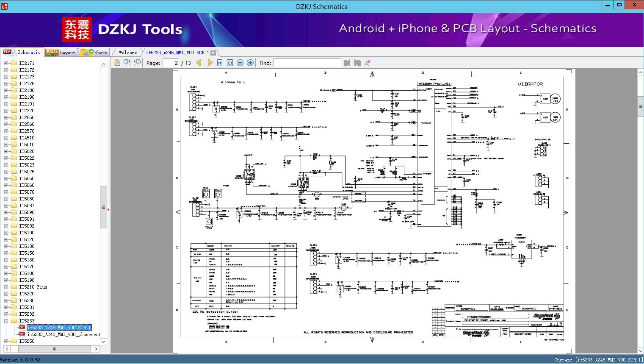Close the it5233_A245_MMI_V00.SCH.1 tab
Viewport: 644px width, 364px height.
point(213,53)
